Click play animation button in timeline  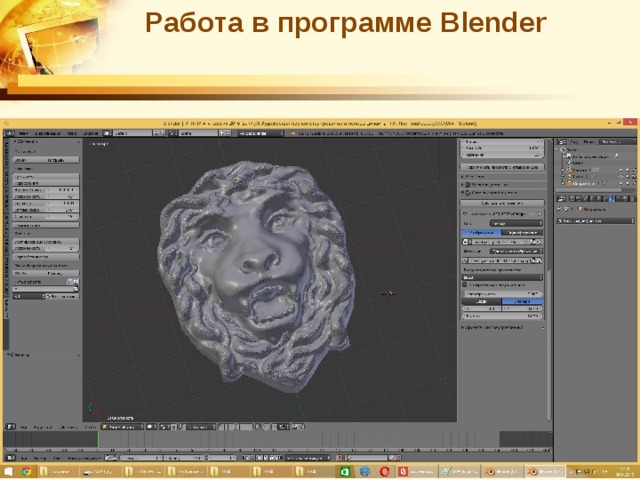pos(266,458)
